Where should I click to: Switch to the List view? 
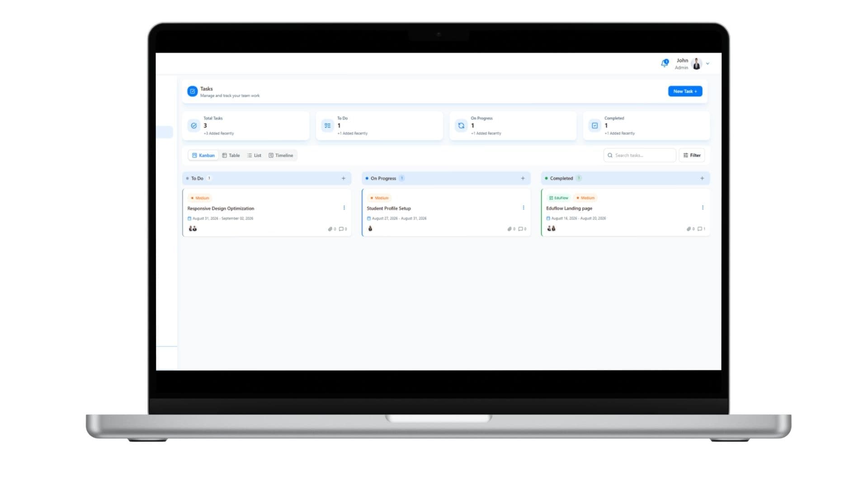254,155
